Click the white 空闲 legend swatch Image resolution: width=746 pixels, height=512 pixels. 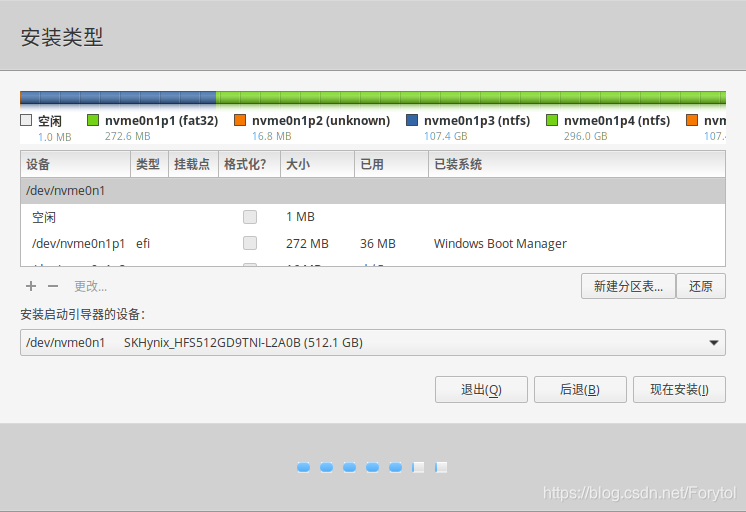[x=26, y=120]
